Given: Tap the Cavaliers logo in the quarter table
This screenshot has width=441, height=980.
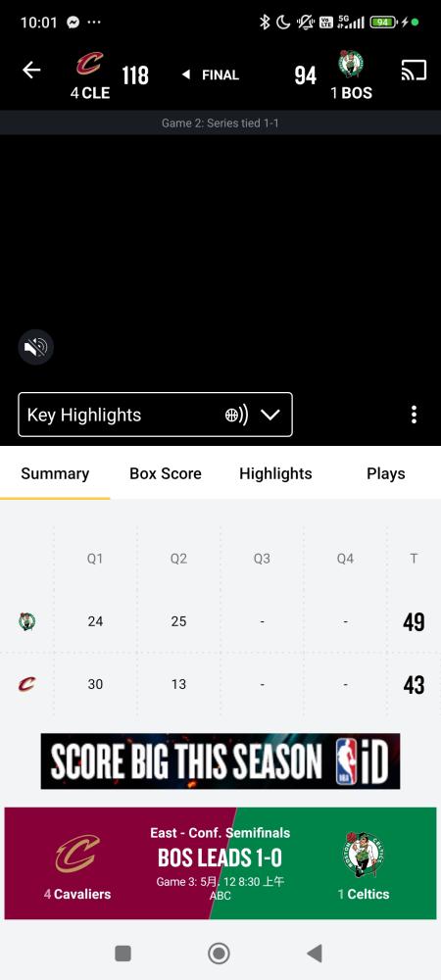Looking at the screenshot, I should [26, 684].
